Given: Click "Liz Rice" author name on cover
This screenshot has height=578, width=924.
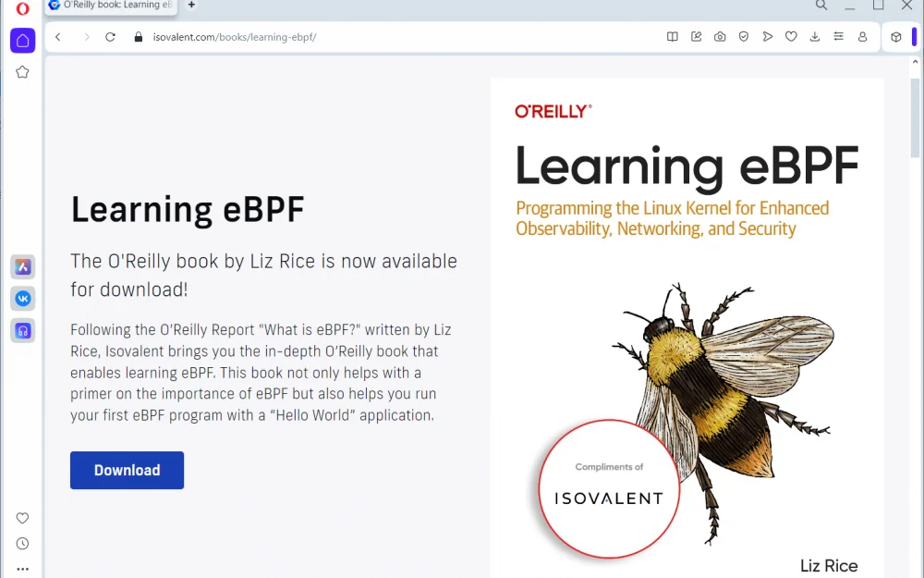Looking at the screenshot, I should tap(829, 566).
